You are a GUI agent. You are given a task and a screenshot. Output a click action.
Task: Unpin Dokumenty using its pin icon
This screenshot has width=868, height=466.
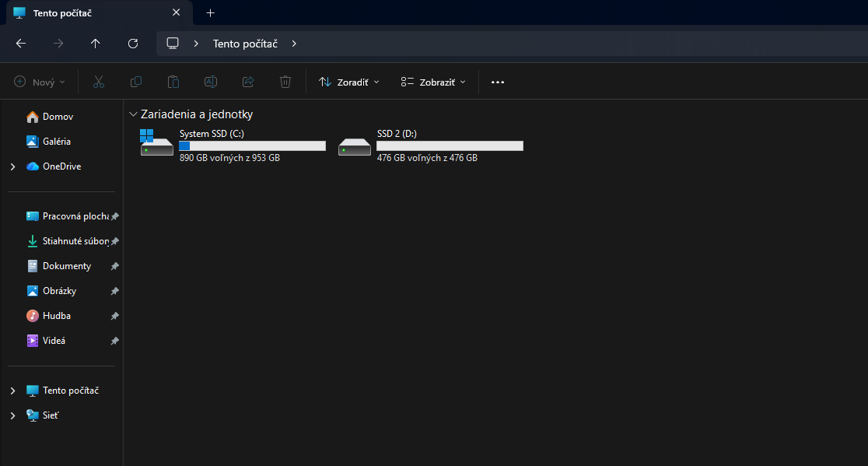[x=114, y=266]
